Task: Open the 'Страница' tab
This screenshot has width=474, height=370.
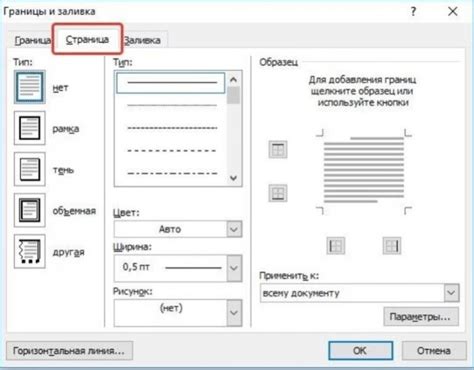Action: (87, 40)
